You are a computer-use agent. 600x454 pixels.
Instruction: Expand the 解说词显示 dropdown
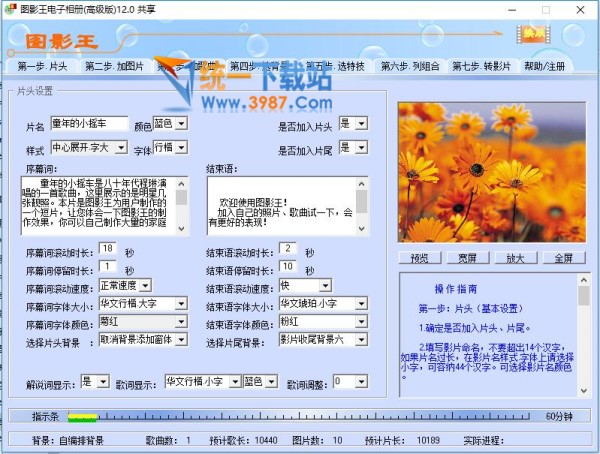click(x=103, y=381)
